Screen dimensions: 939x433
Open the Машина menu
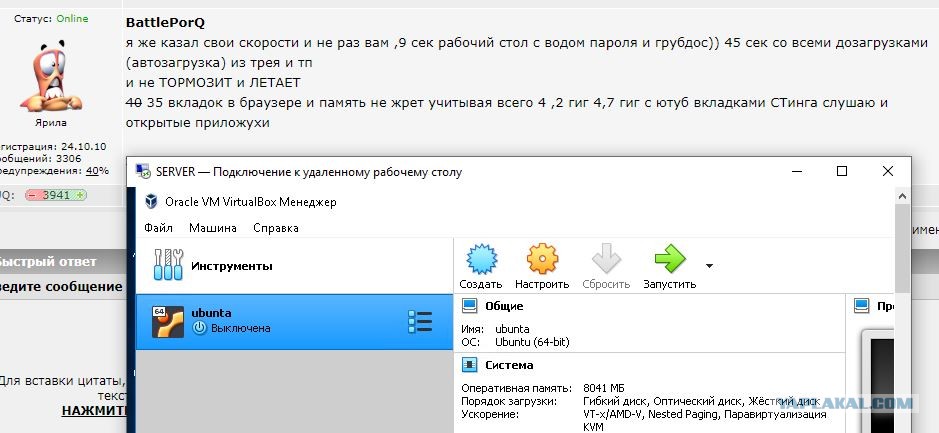(x=213, y=228)
